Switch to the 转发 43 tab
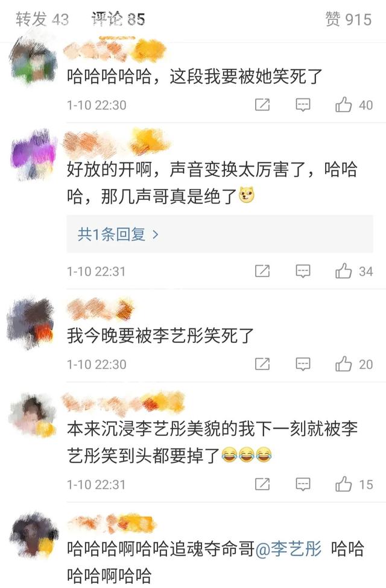 tap(42, 19)
